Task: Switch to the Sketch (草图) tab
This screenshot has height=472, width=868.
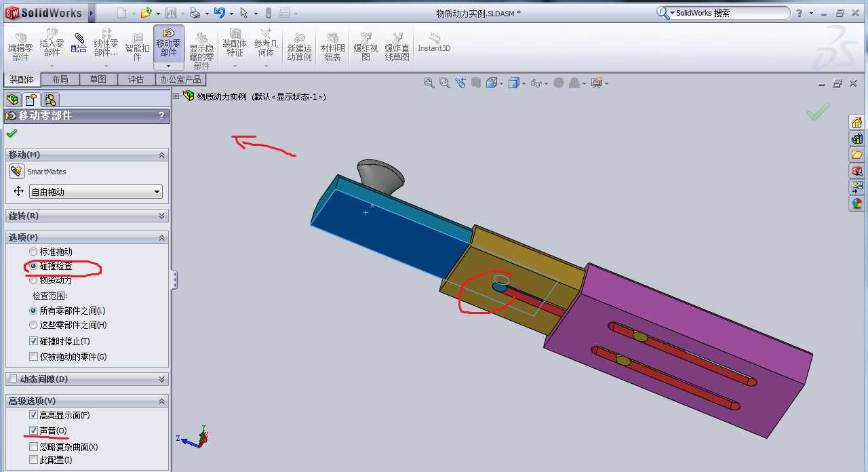Action: pyautogui.click(x=98, y=79)
